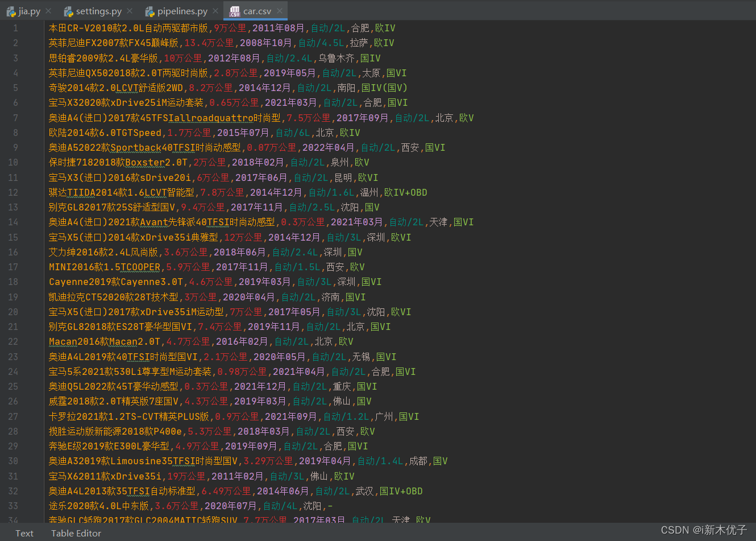Click text '别克GL82018款ES28T豪华型国VI'
Viewport: 756px width, 541px height.
click(121, 327)
